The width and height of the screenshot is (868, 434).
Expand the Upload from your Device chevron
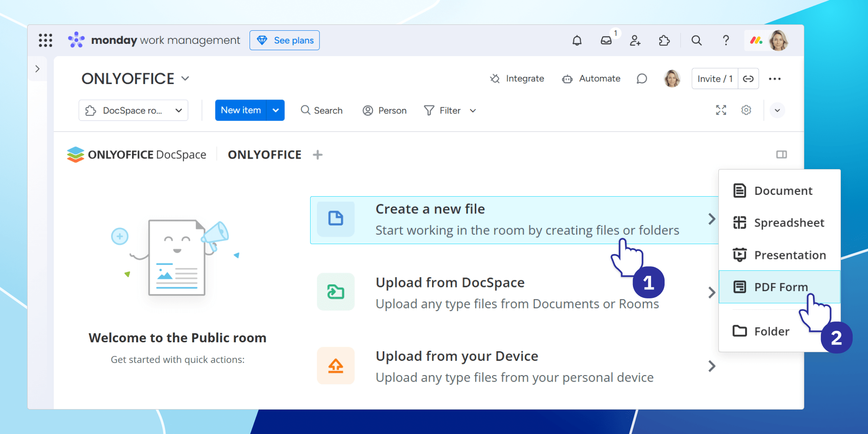coord(712,366)
